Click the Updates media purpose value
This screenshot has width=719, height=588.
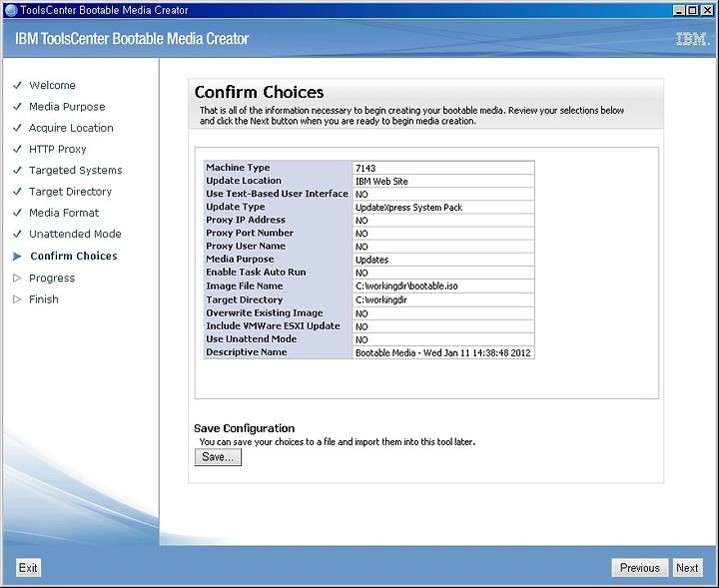(371, 260)
